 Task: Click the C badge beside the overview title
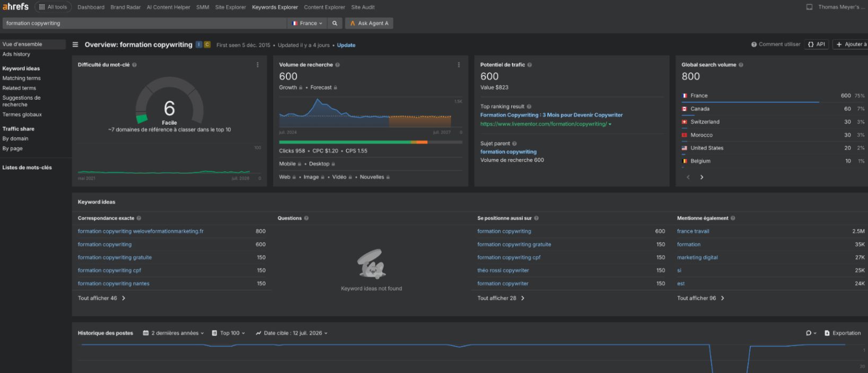pyautogui.click(x=207, y=45)
